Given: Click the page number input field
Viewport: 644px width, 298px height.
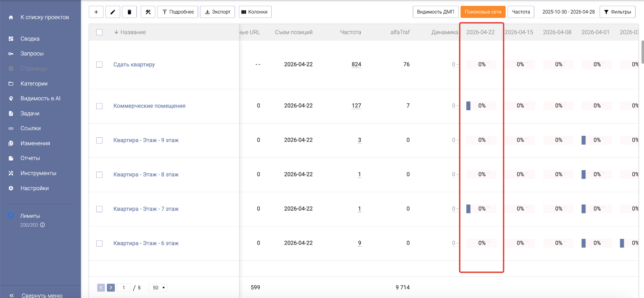Looking at the screenshot, I should tap(124, 288).
